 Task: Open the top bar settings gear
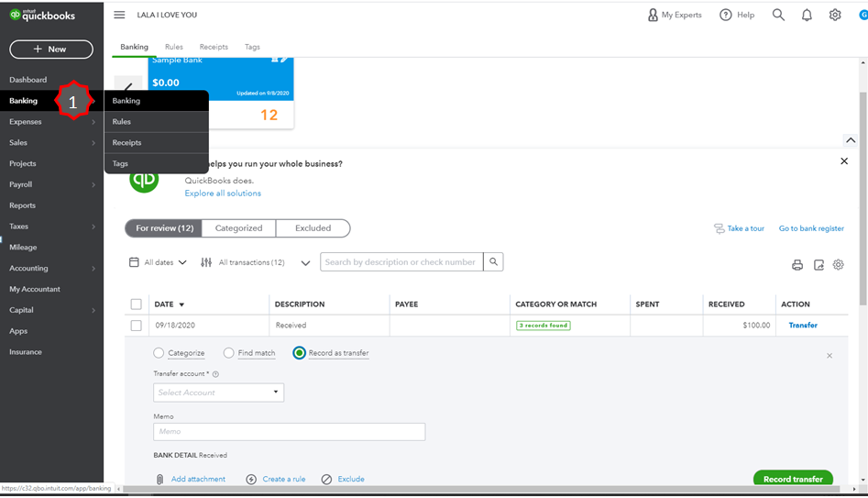[835, 15]
